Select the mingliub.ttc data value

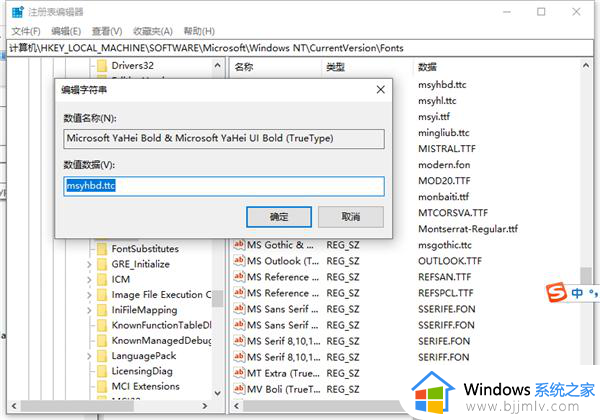point(443,133)
